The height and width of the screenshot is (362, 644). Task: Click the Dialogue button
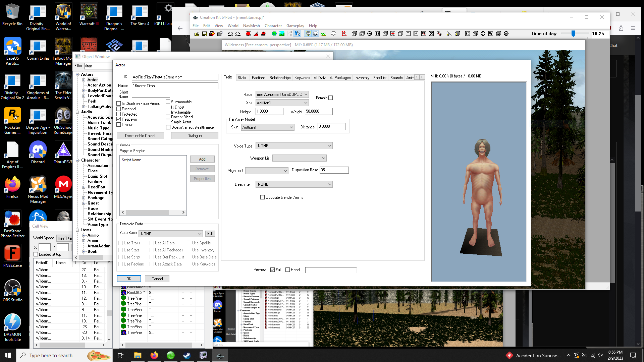(195, 136)
